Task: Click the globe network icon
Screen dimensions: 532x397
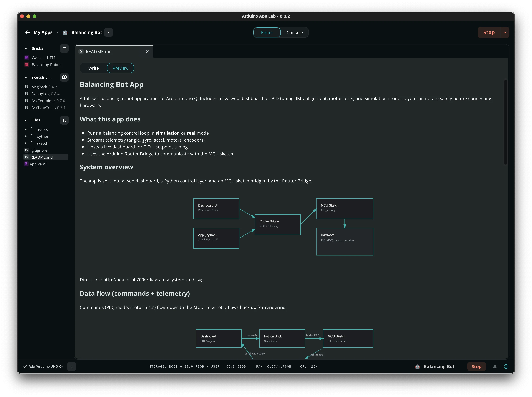Action: coord(506,366)
